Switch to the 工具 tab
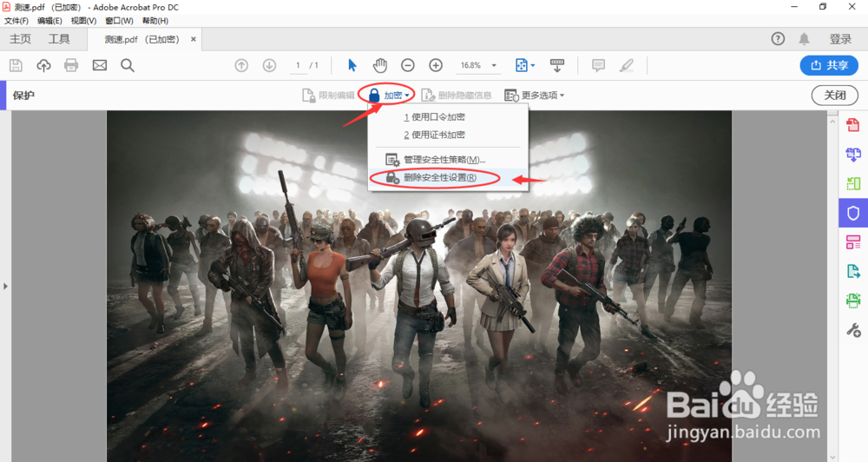Screen dimensions: 868x462 click(x=59, y=39)
